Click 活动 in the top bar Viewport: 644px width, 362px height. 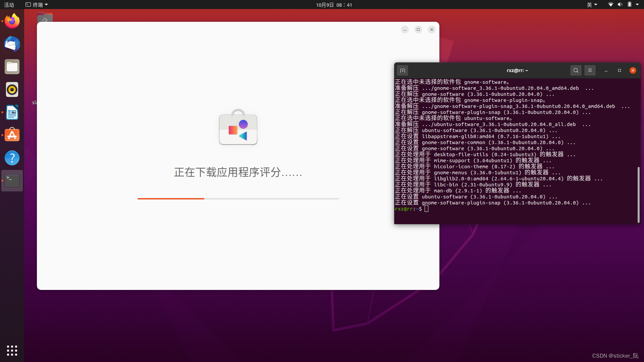[x=9, y=5]
